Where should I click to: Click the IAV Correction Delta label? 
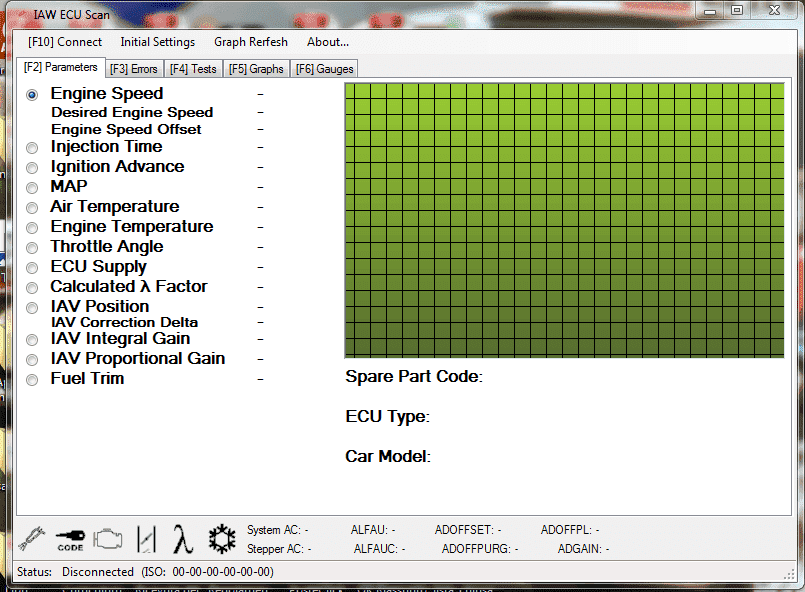click(x=124, y=322)
